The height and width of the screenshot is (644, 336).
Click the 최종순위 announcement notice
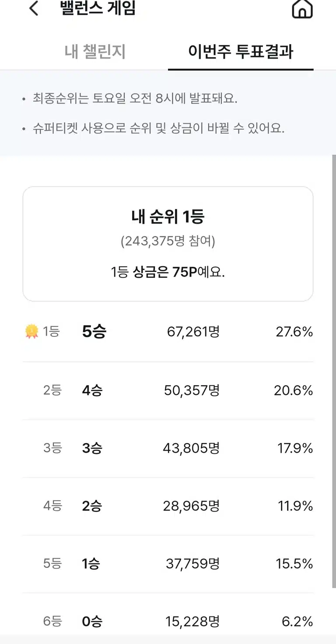coord(135,99)
